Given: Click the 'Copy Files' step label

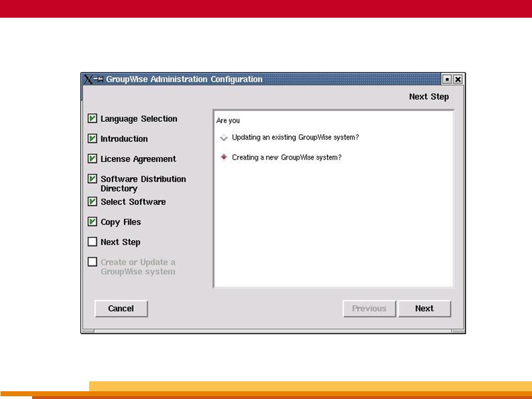Looking at the screenshot, I should click(x=120, y=222).
